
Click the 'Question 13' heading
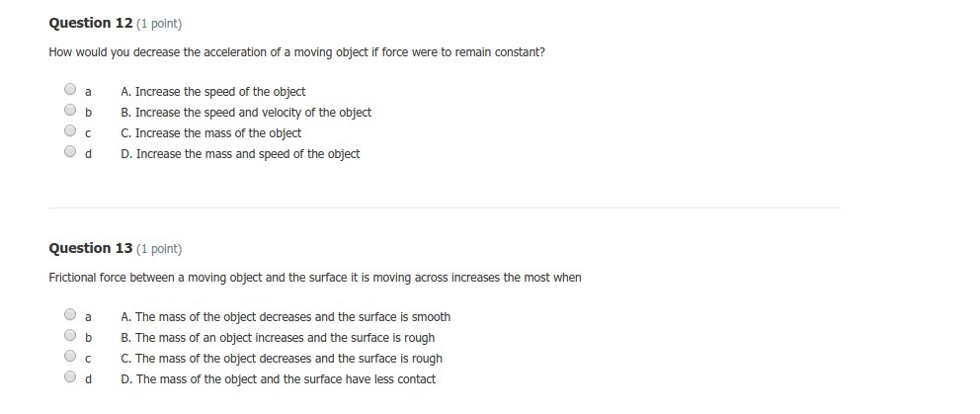(x=91, y=248)
